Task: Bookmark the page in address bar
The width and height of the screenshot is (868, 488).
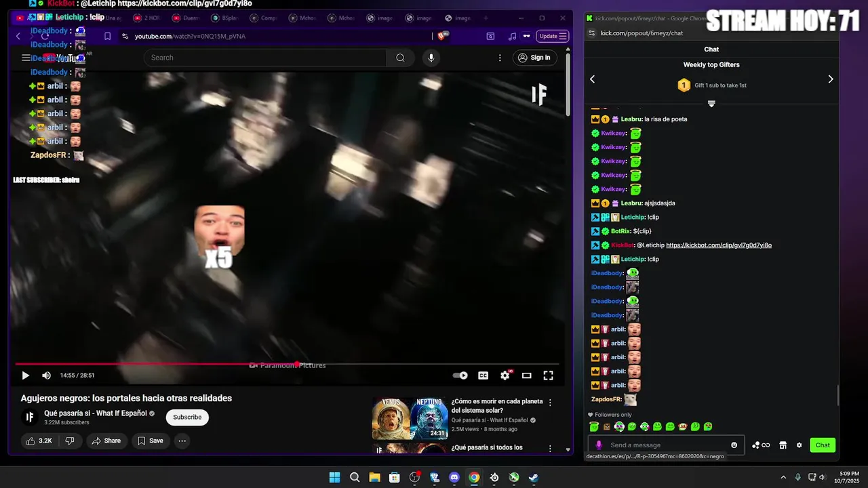Action: click(x=107, y=36)
